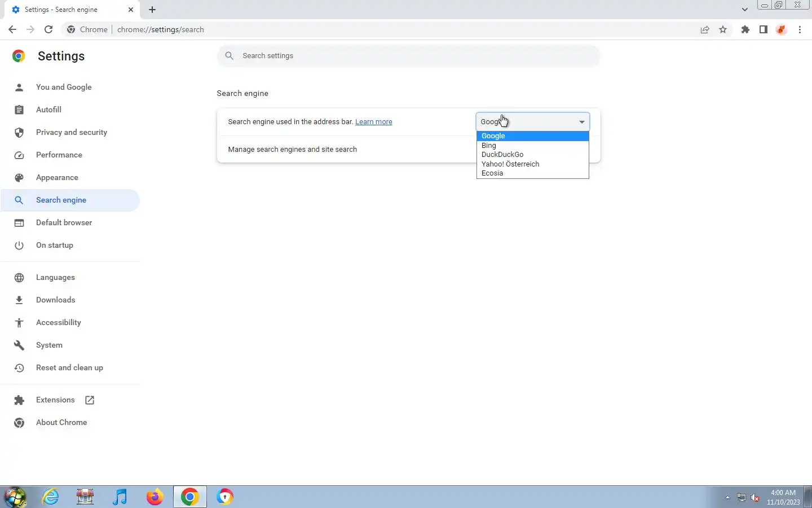Viewport: 812px width, 508px height.
Task: Click the Chrome taskbar icon
Action: [189, 497]
